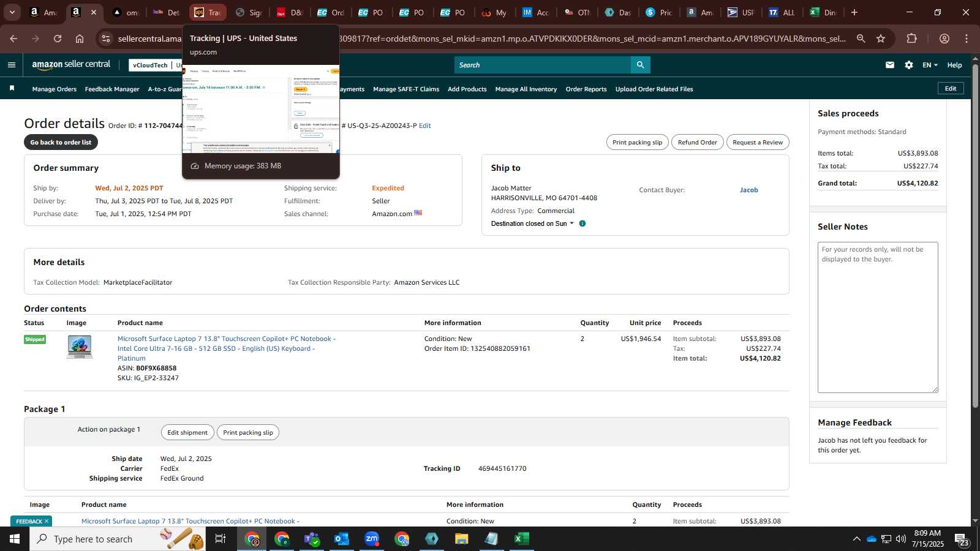Viewport: 980px width, 551px height.
Task: Click the FEEDBACK label button
Action: coord(29,521)
